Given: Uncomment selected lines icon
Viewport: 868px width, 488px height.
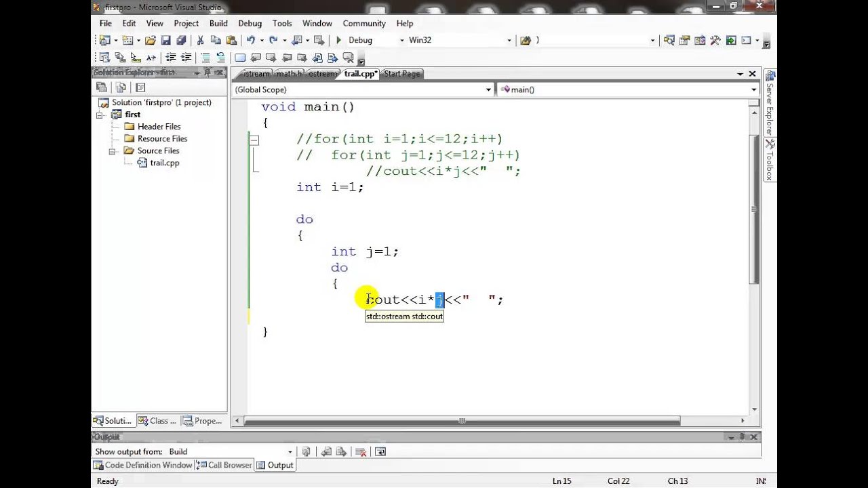Looking at the screenshot, I should (221, 58).
